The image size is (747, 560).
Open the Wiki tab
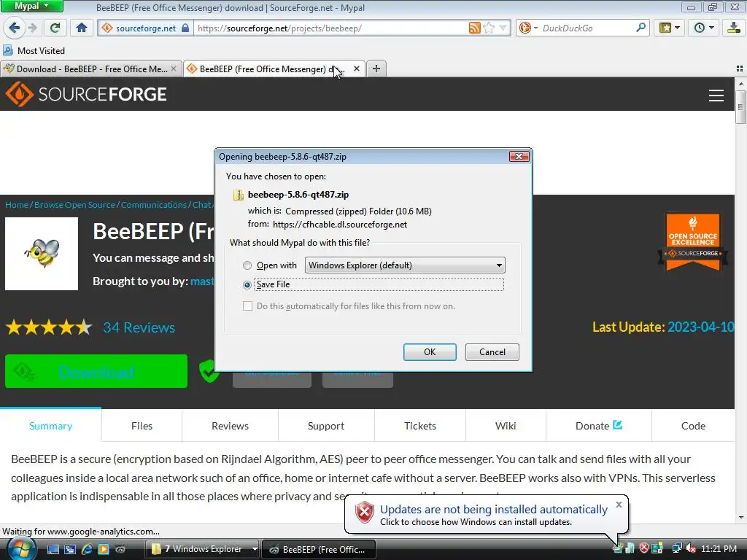pos(506,426)
